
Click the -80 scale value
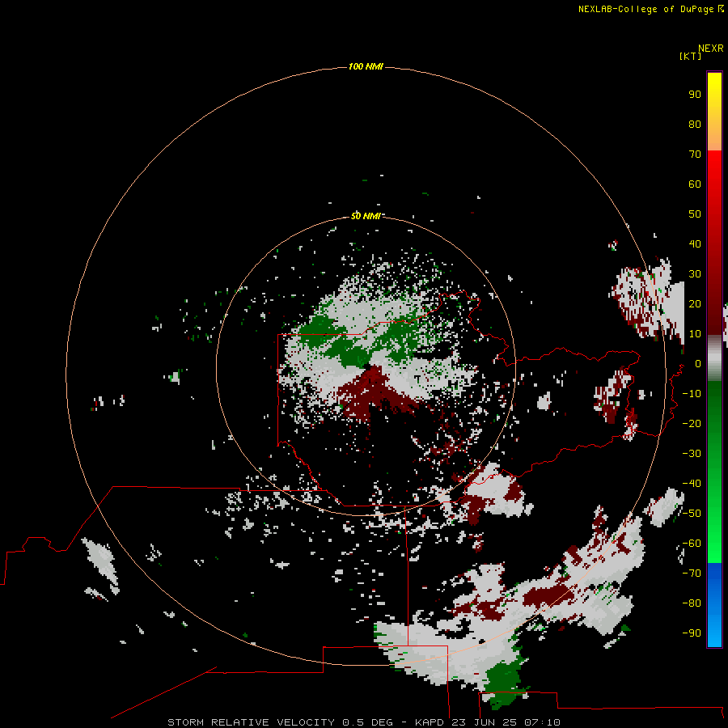pyautogui.click(x=692, y=603)
